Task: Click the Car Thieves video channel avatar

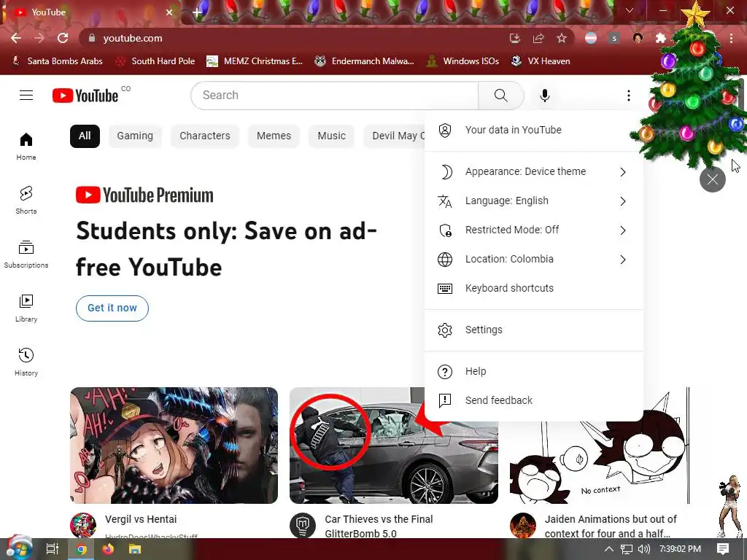Action: pos(303,525)
